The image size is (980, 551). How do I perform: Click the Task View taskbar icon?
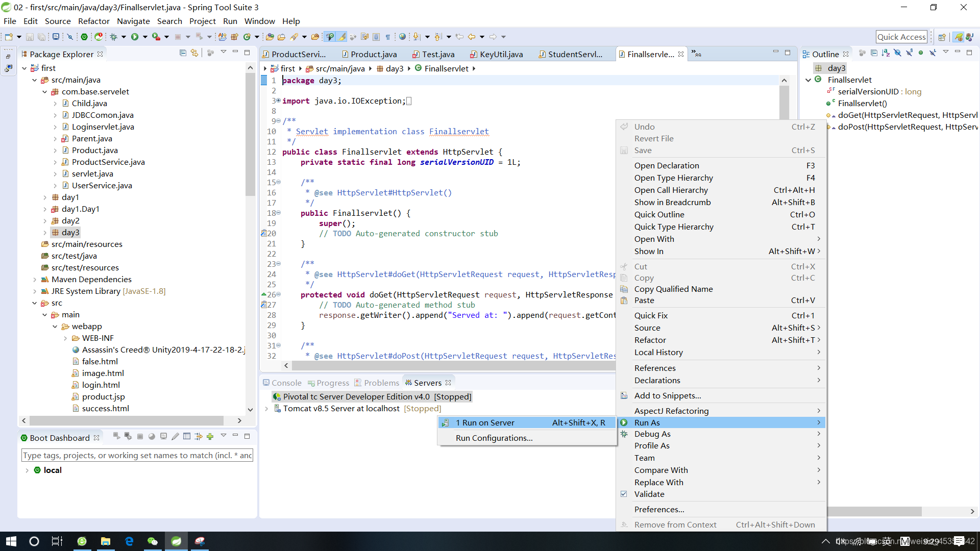(x=57, y=541)
